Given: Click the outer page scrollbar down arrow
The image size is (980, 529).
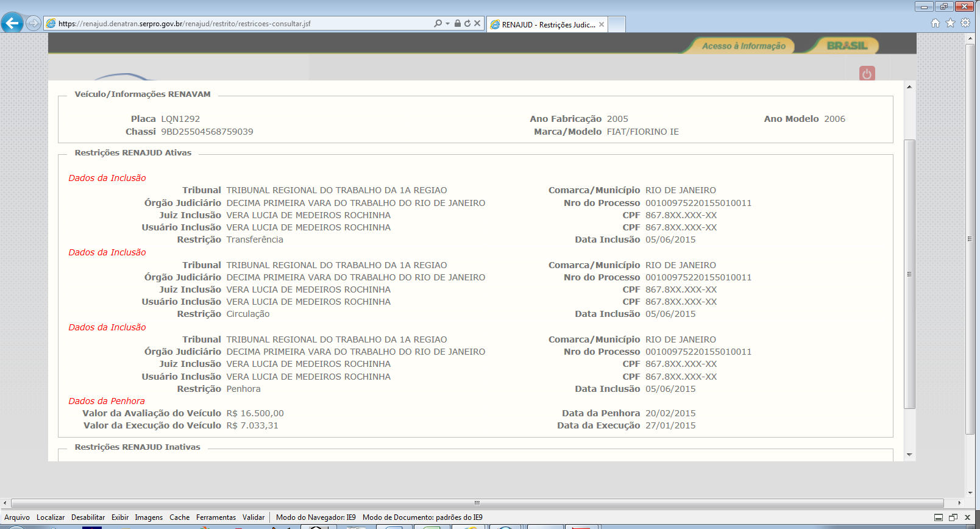Looking at the screenshot, I should coord(970,493).
